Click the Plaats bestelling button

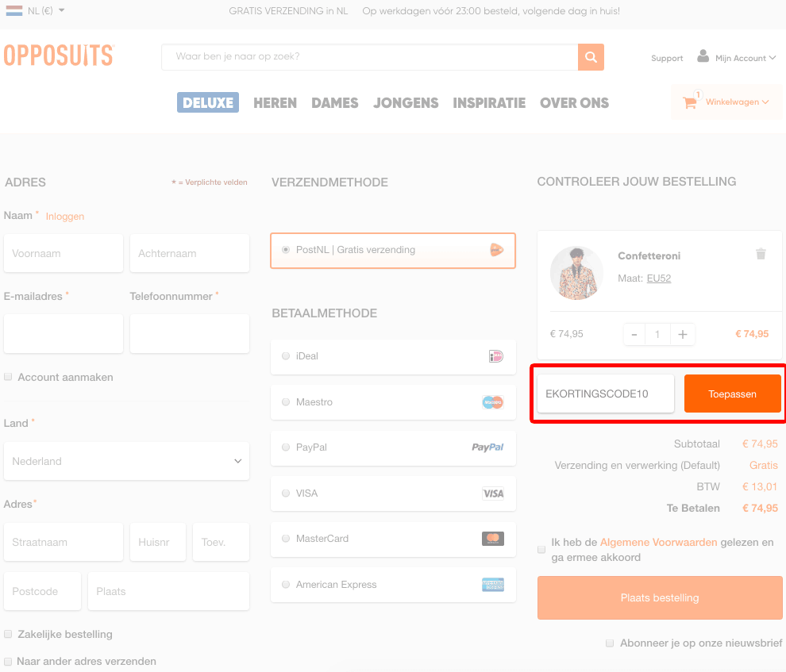click(x=660, y=598)
